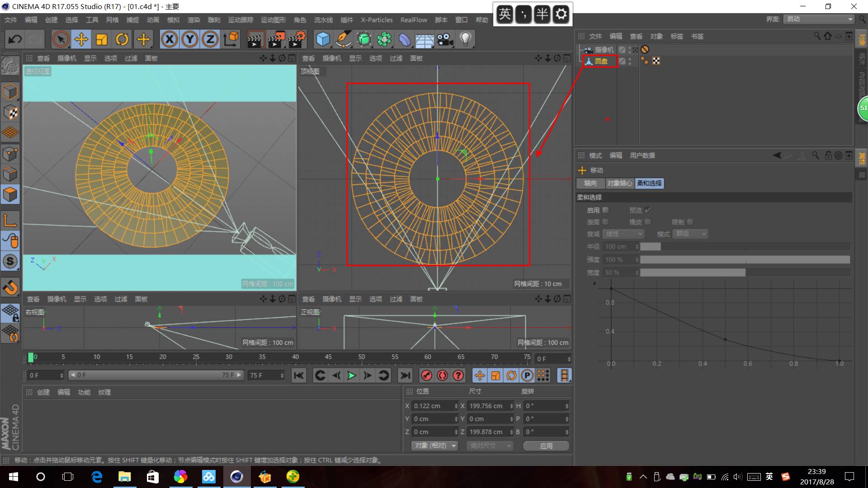Adjust the 强度 strength slider
Image resolution: width=868 pixels, height=488 pixels.
pos(745,259)
